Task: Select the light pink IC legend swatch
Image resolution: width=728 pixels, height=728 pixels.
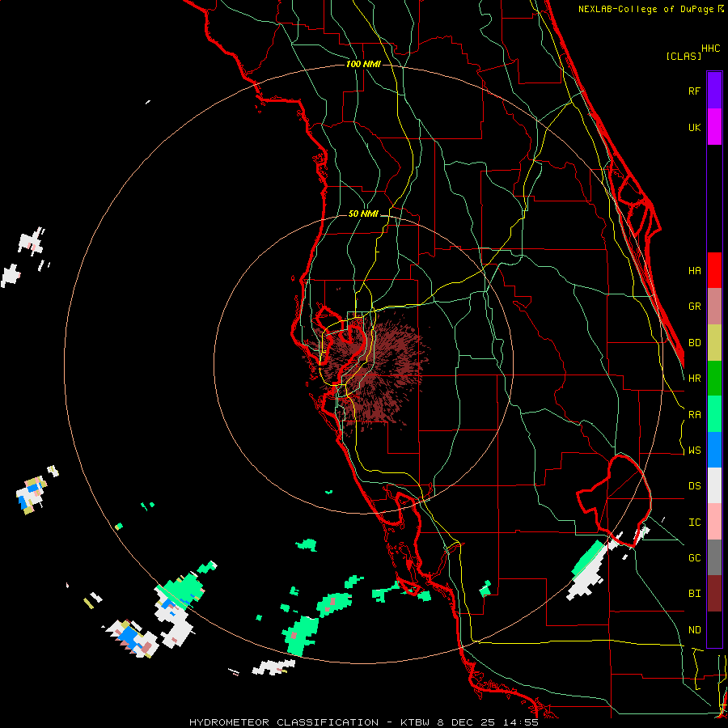Action: [x=714, y=522]
